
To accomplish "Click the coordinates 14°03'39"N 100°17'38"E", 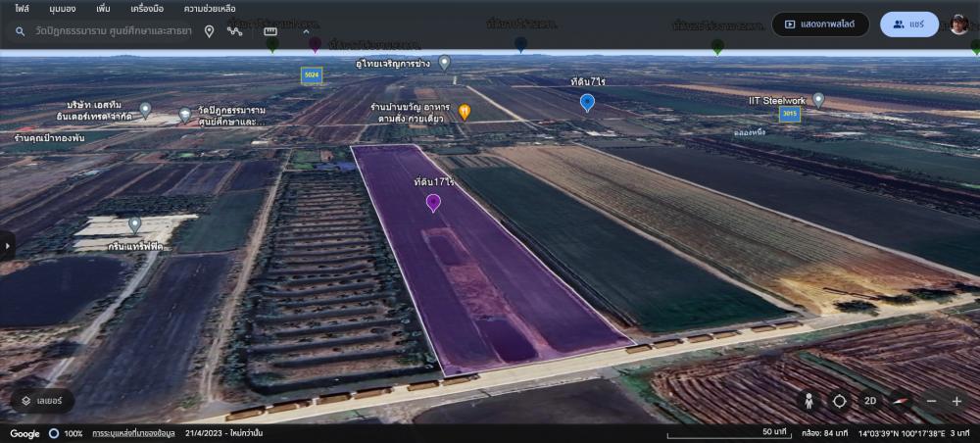I will pyautogui.click(x=904, y=433).
